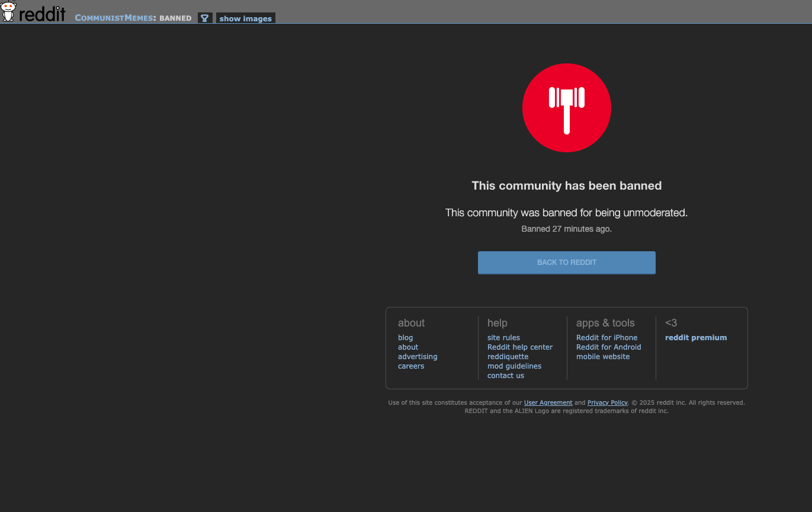Click the Back to Reddit button
The width and height of the screenshot is (812, 512).
click(566, 263)
